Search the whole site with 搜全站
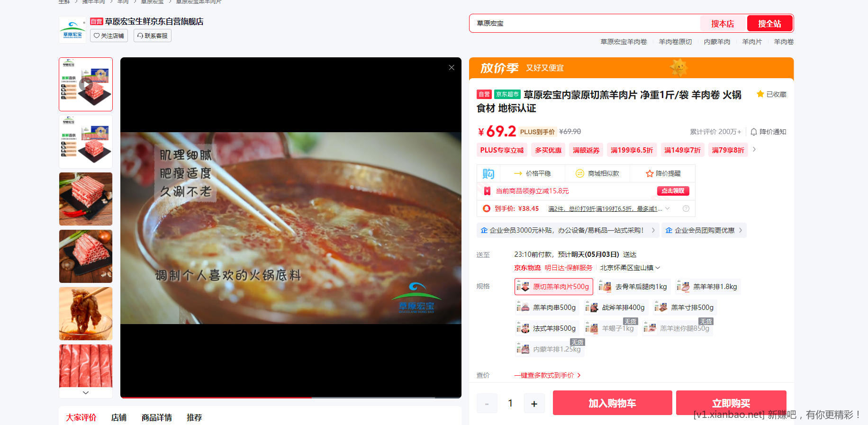868x425 pixels. (769, 24)
